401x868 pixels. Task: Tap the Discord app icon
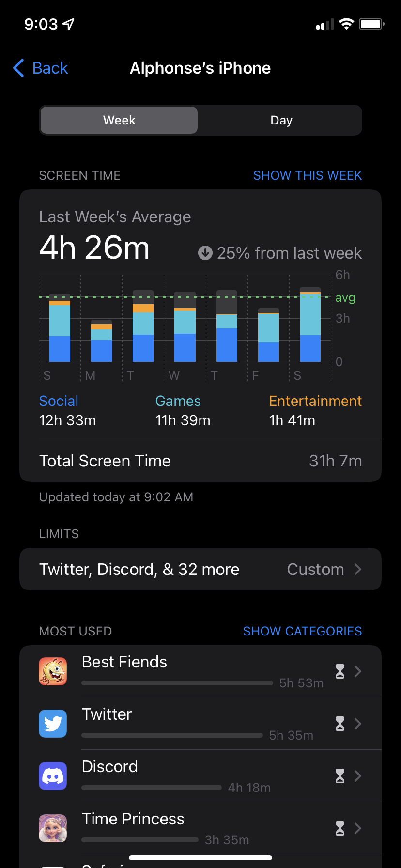53,776
